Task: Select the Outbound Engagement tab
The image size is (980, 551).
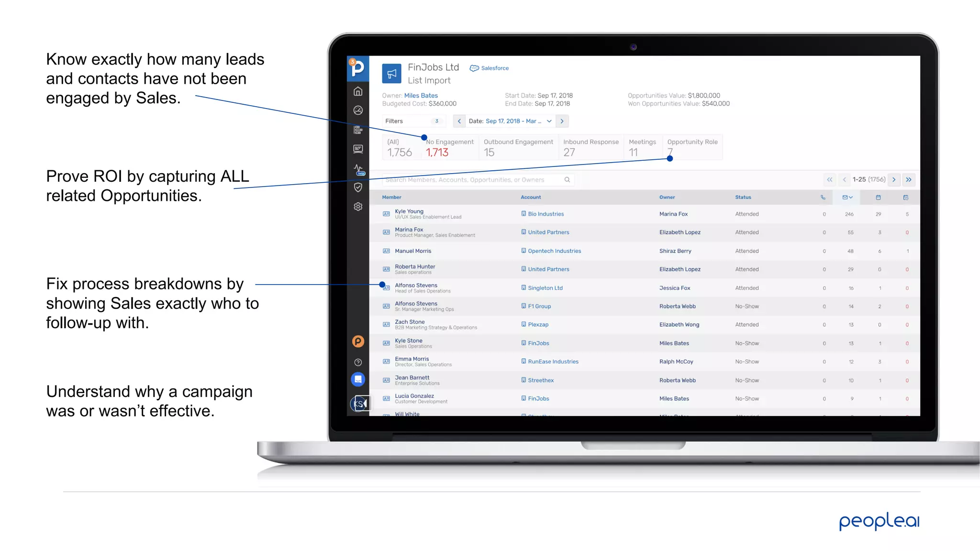Action: point(518,147)
